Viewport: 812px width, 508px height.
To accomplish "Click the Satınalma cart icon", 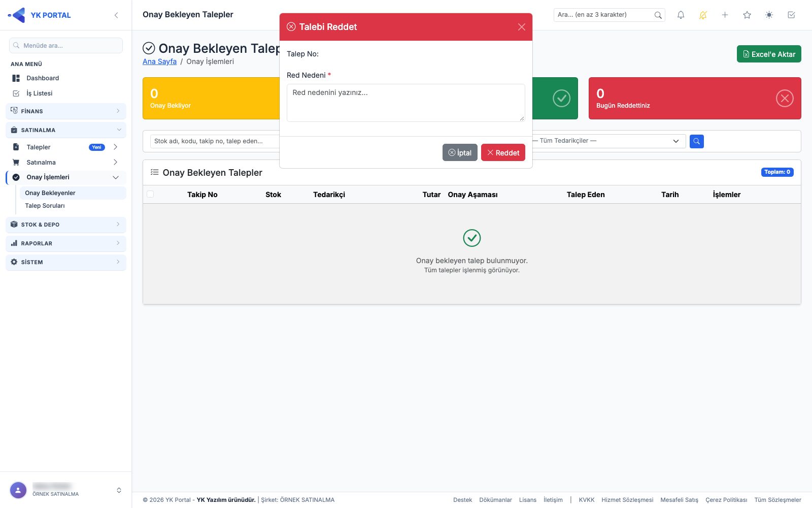I will tap(16, 163).
